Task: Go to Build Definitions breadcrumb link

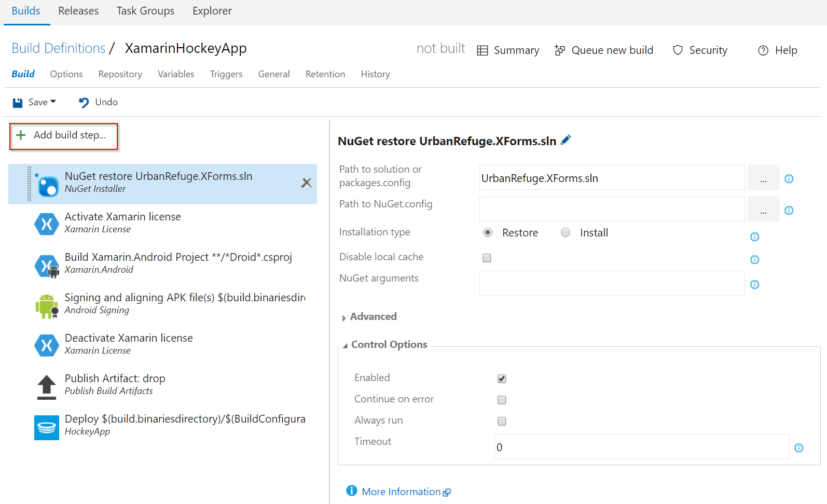Action: [59, 48]
